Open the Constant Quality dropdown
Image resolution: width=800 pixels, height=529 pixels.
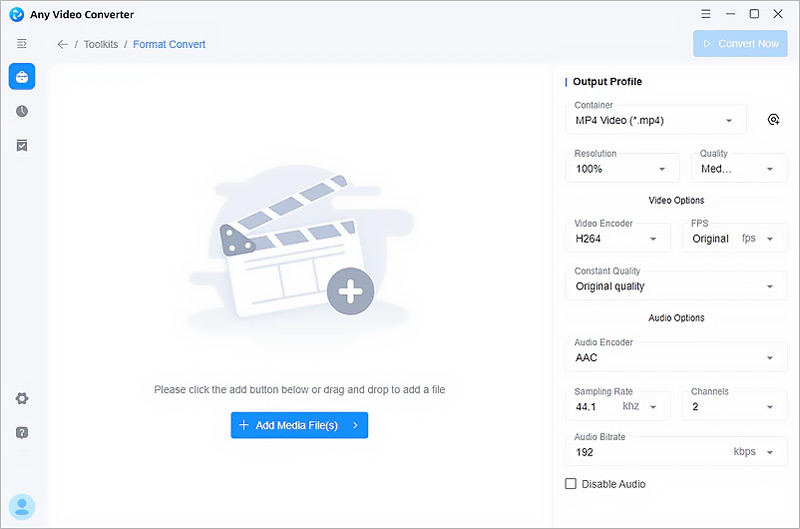click(x=676, y=286)
